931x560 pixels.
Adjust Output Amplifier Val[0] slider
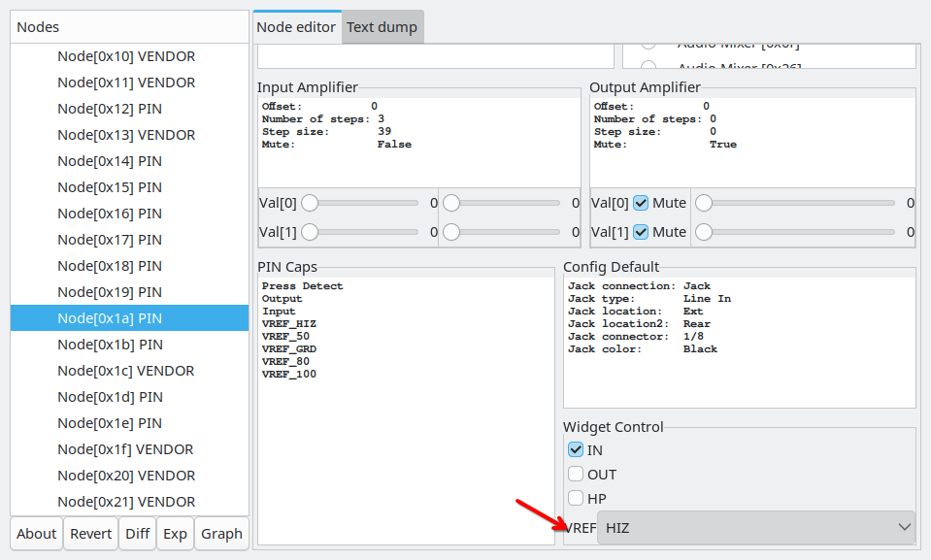(x=795, y=203)
